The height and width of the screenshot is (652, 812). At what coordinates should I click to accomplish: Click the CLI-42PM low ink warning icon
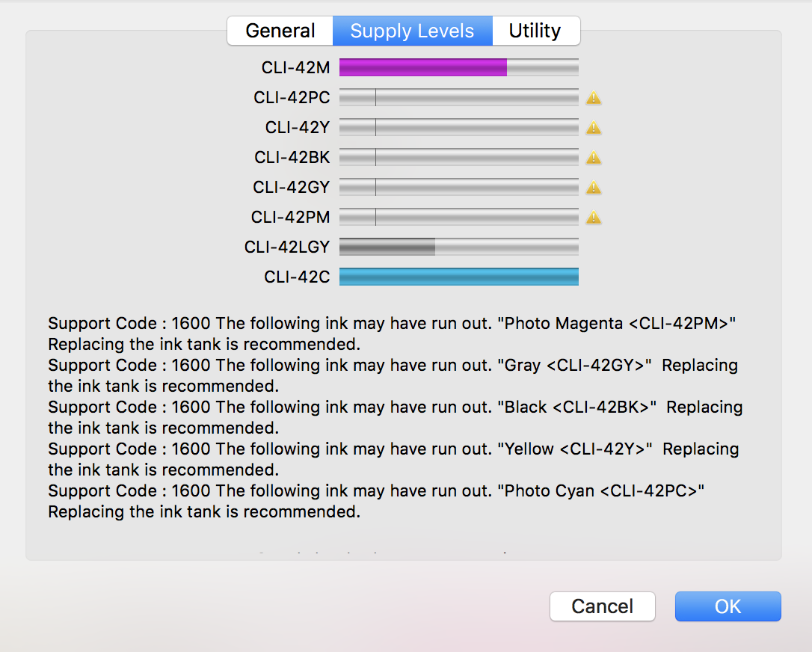594,218
